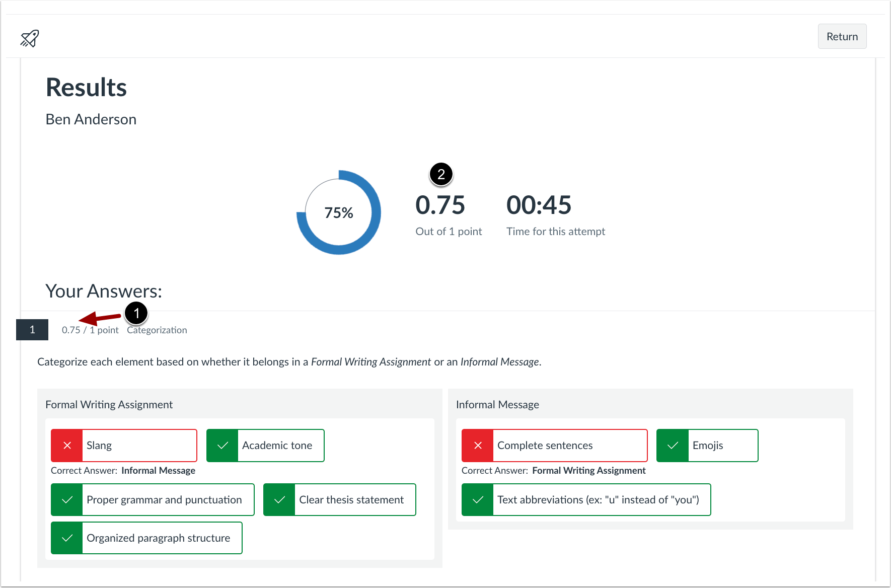This screenshot has height=588, width=891.
Task: Click the 0.75 / 1 point score link
Action: (x=90, y=330)
